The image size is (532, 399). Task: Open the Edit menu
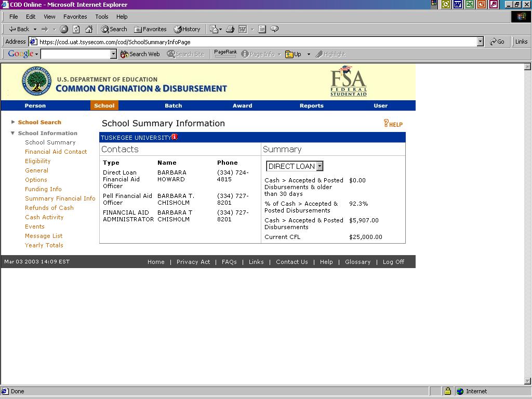(31, 17)
